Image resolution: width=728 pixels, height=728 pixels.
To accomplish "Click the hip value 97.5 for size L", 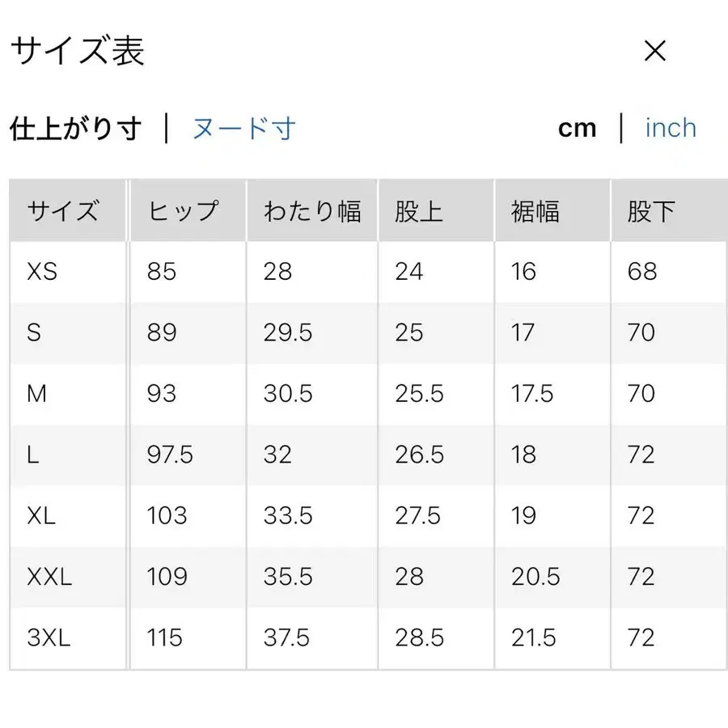I will [168, 455].
